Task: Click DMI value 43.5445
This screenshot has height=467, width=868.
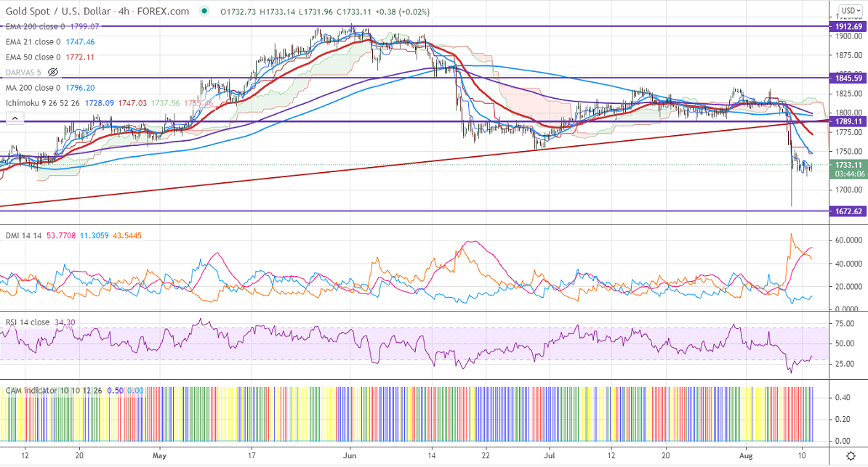Action: click(x=127, y=236)
